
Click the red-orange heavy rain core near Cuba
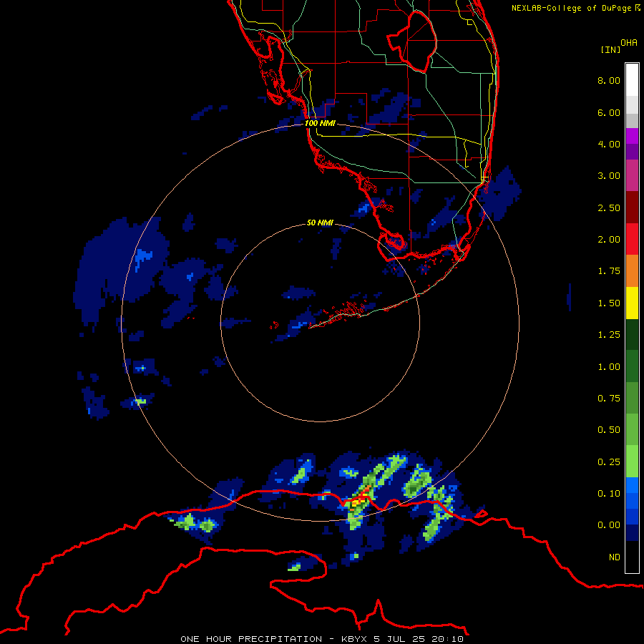[360, 498]
